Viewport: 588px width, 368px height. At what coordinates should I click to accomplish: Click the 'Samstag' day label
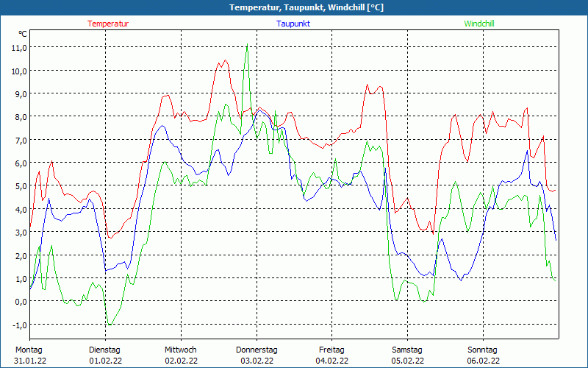407,350
